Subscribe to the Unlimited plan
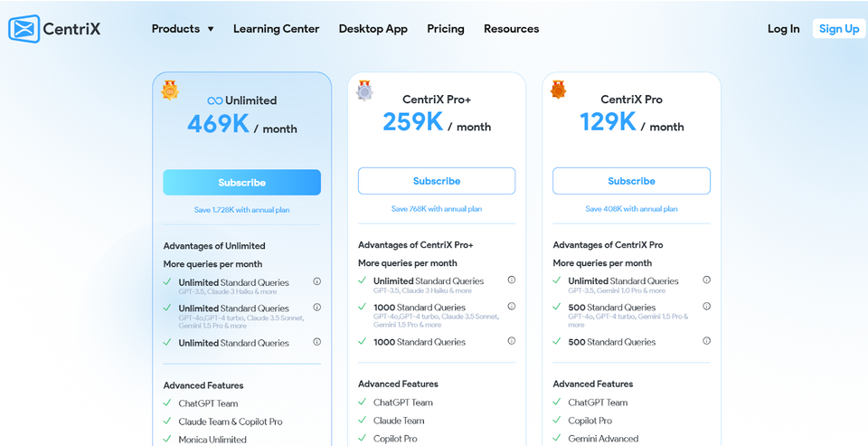Image resolution: width=868 pixels, height=446 pixels. pyautogui.click(x=242, y=182)
